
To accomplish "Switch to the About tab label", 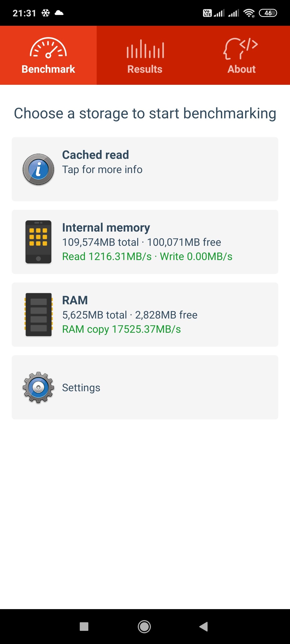I will 241,69.
